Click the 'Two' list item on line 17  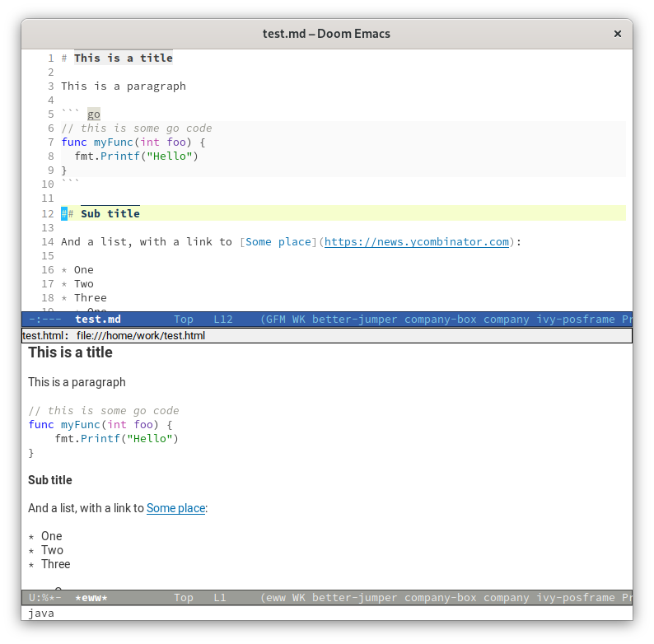tap(84, 284)
